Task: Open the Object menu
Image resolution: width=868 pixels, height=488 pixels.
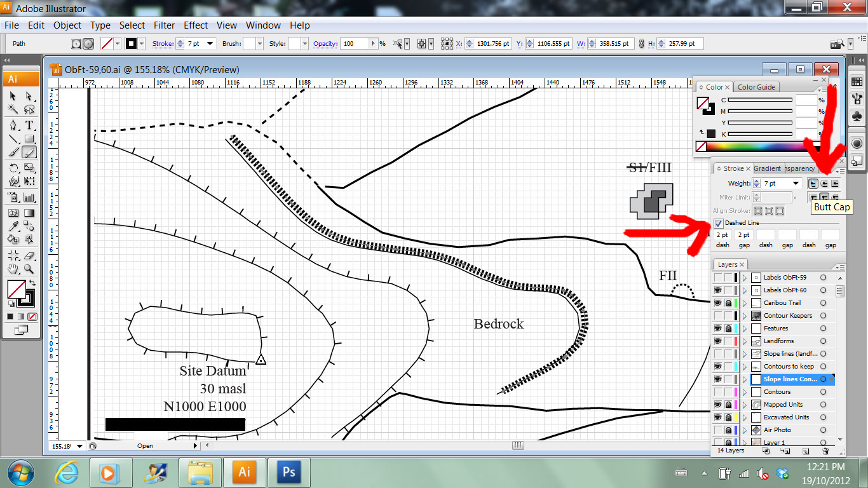Action: point(67,25)
